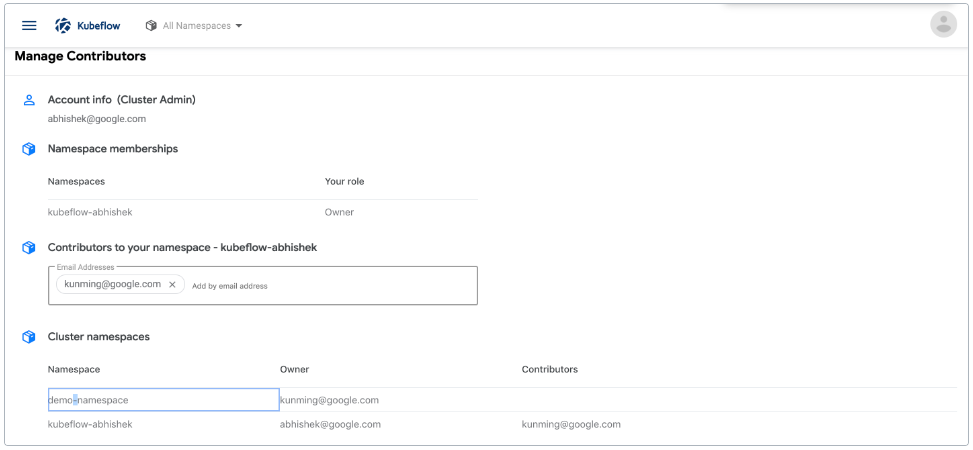The image size is (973, 450).
Task: Click owner kunming@google.com for demo-namespace
Action: (x=329, y=400)
